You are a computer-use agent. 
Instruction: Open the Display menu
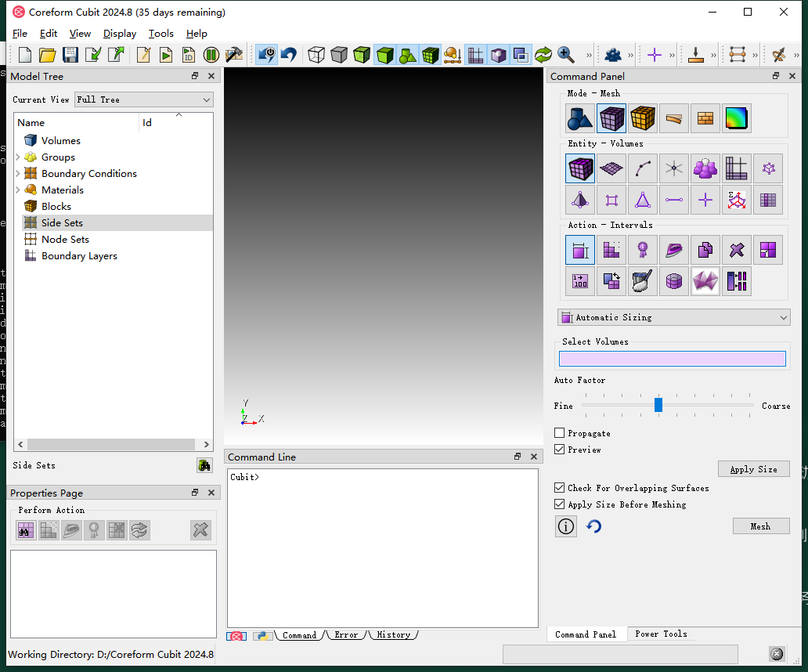click(x=120, y=34)
